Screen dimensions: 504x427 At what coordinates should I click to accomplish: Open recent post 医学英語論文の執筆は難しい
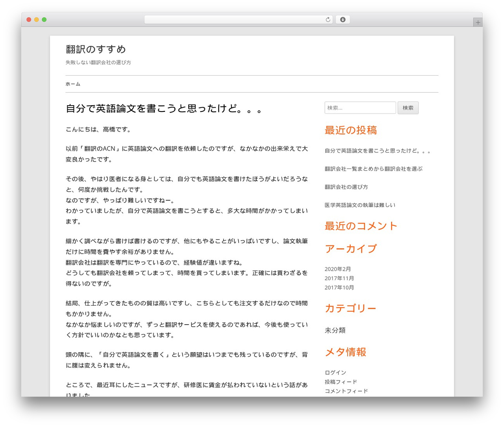coord(360,205)
